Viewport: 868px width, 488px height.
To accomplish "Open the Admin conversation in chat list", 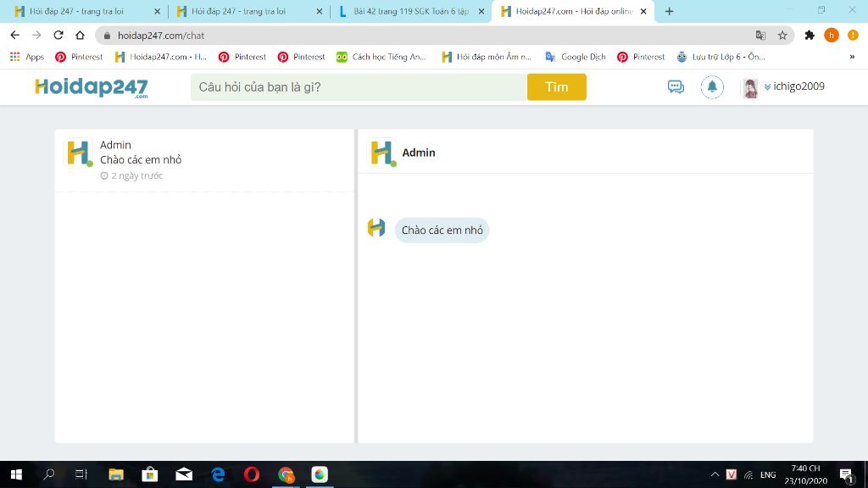I will click(204, 160).
